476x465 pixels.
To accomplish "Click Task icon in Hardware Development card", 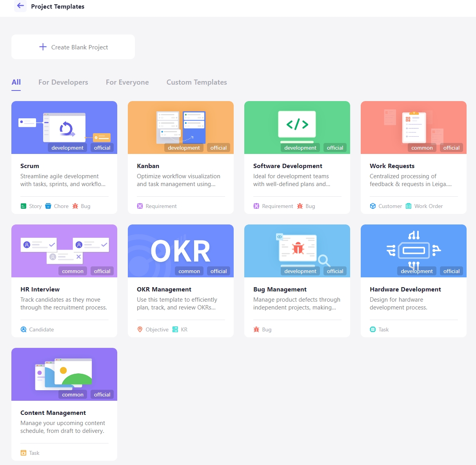I will (373, 329).
